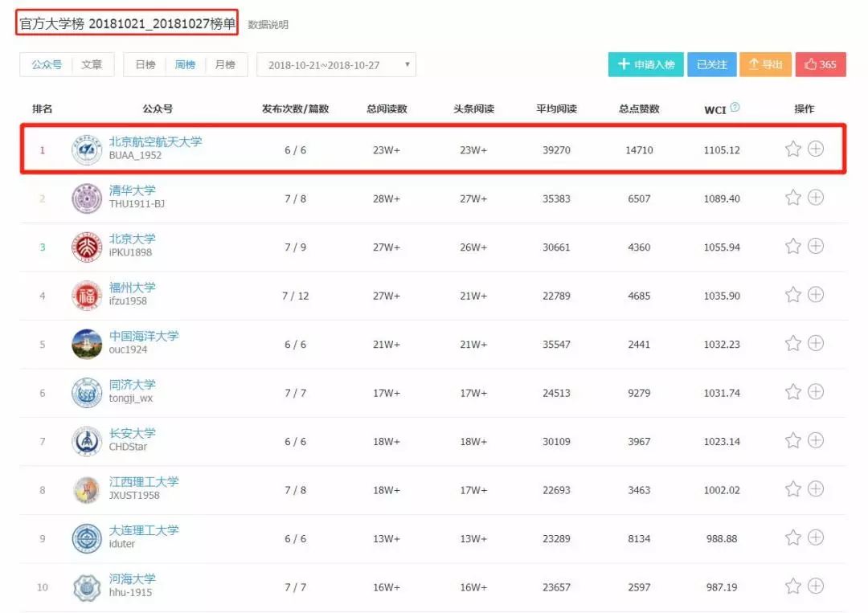
Task: Click the 申请入榜 button
Action: [645, 65]
